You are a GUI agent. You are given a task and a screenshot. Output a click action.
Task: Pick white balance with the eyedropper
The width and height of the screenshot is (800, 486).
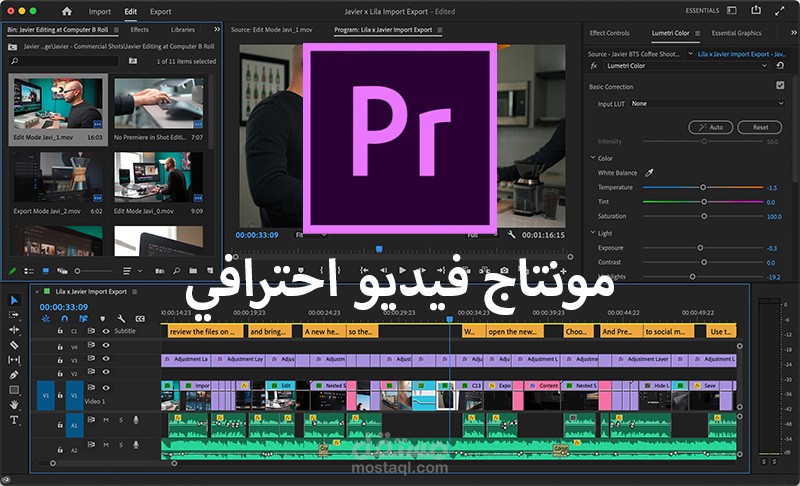click(649, 173)
